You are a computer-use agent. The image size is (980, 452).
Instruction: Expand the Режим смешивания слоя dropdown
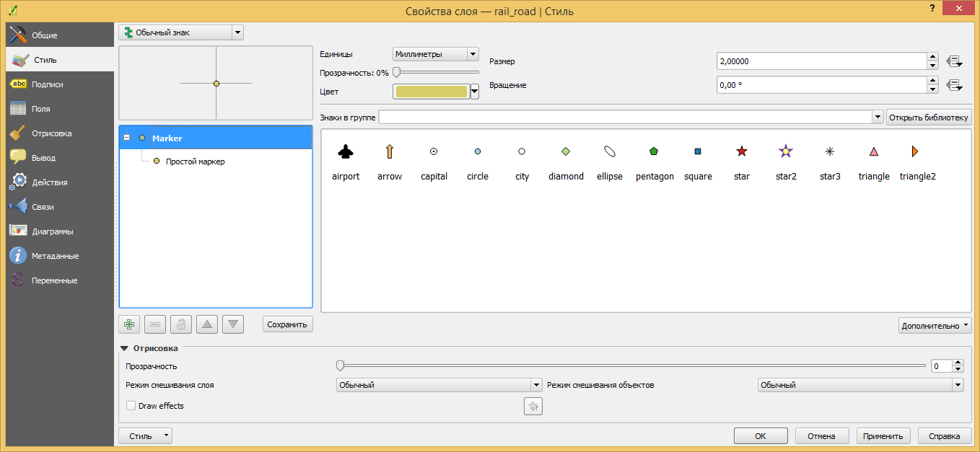click(439, 385)
